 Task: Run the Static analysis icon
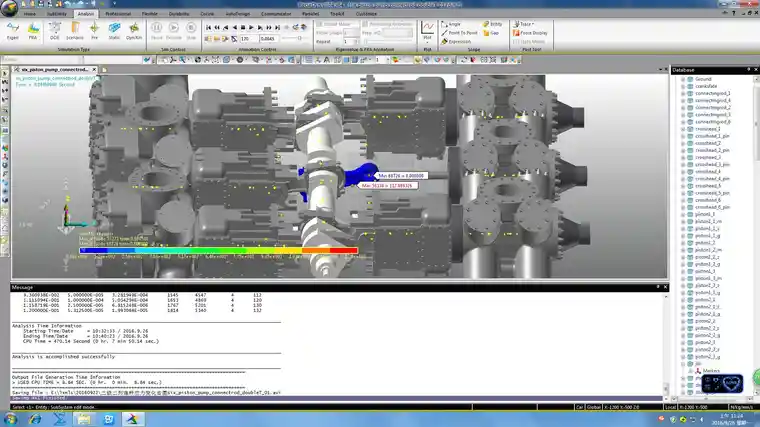click(x=114, y=31)
